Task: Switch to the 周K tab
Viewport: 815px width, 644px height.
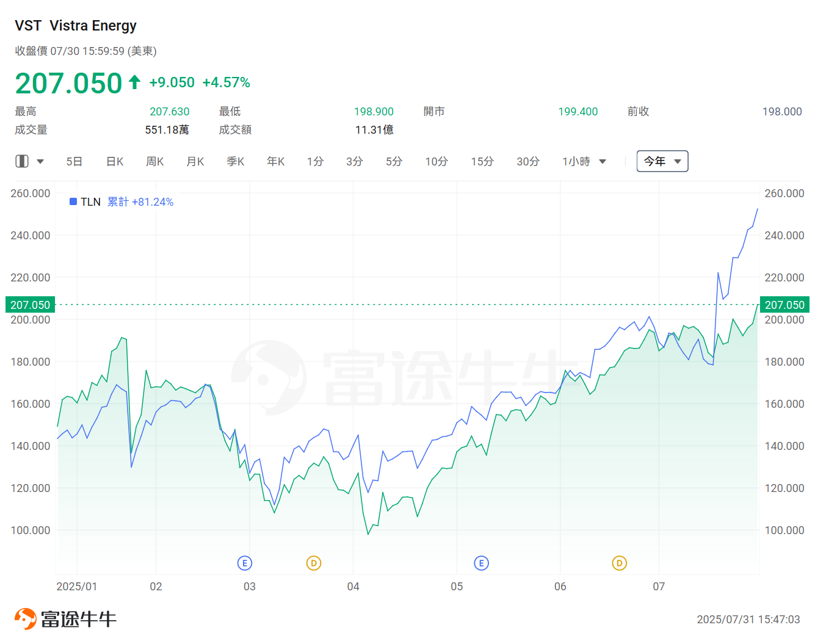Action: click(155, 161)
